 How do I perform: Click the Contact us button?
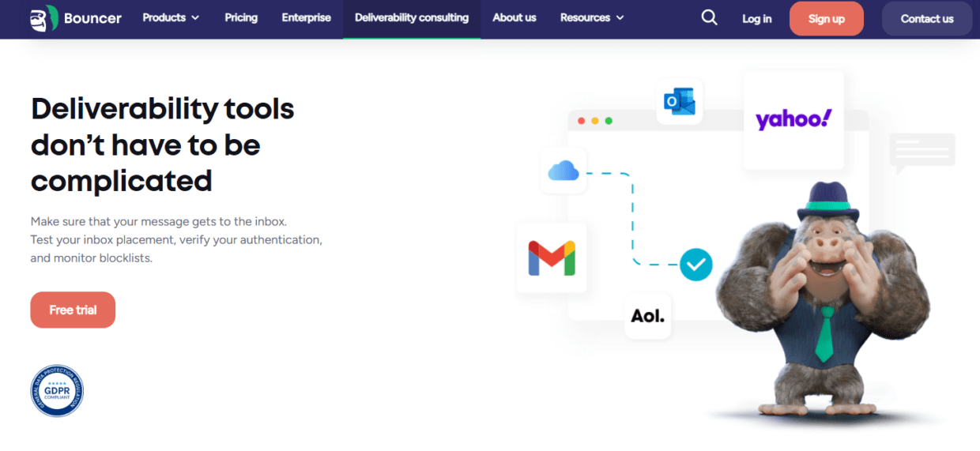927,19
